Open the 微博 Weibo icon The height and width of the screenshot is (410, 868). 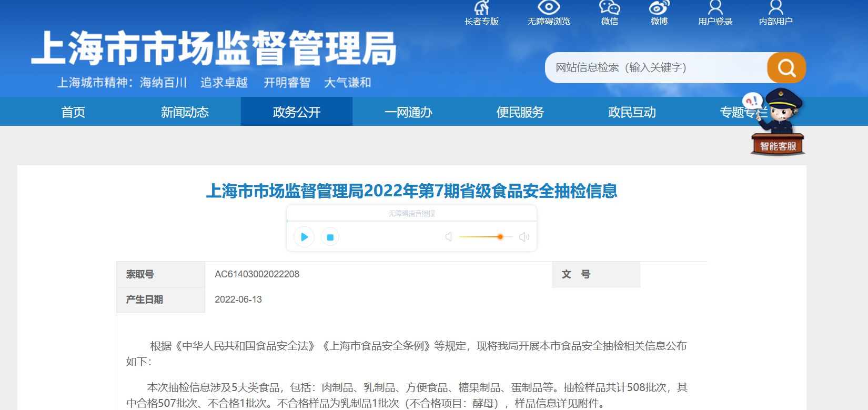pos(659,8)
